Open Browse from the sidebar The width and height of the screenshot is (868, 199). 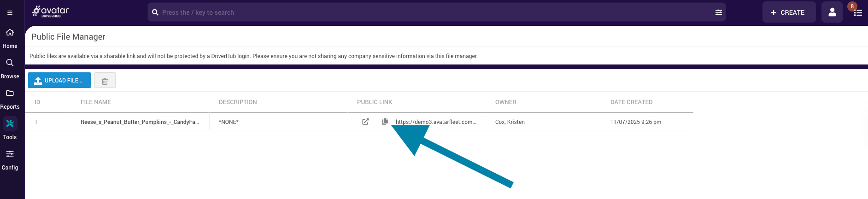click(10, 68)
